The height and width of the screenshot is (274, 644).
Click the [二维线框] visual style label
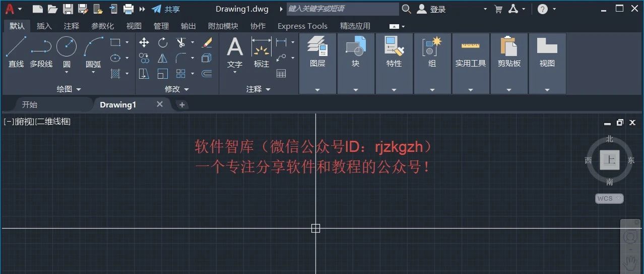click(52, 121)
